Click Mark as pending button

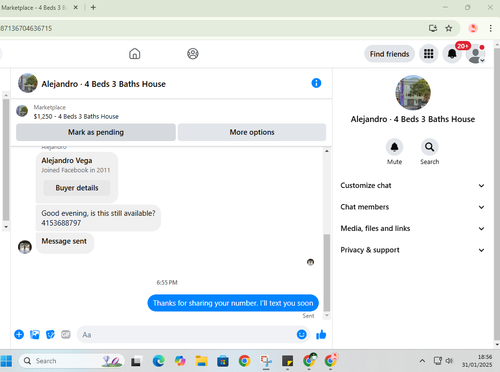96,132
